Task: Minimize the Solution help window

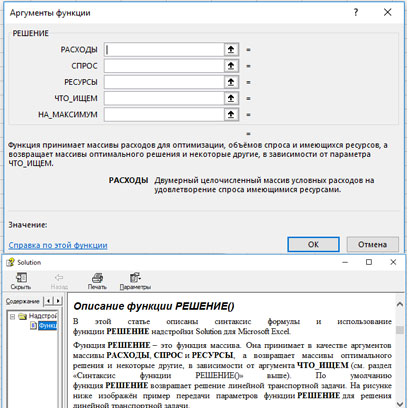Action: tap(345, 262)
